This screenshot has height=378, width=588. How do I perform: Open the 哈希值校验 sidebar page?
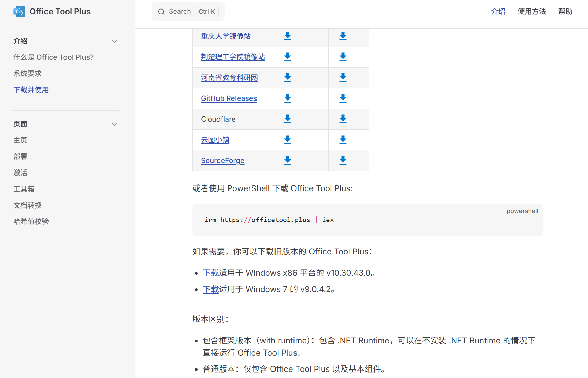click(x=31, y=222)
